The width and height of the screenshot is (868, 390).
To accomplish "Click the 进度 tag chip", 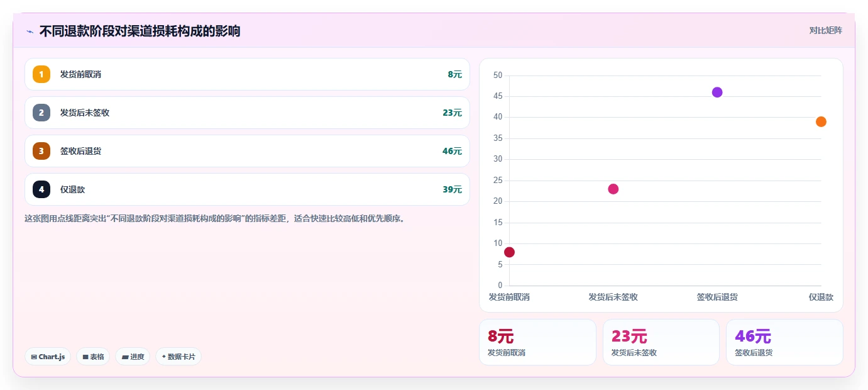I will click(133, 357).
